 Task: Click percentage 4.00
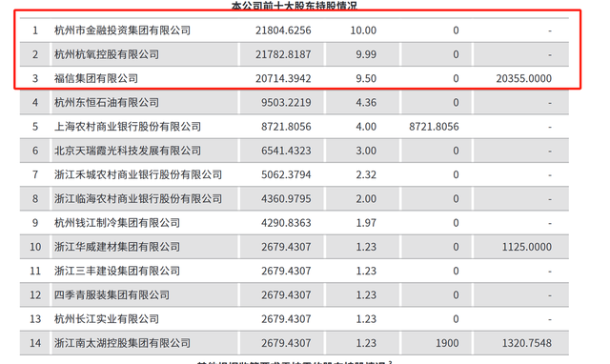click(x=366, y=127)
